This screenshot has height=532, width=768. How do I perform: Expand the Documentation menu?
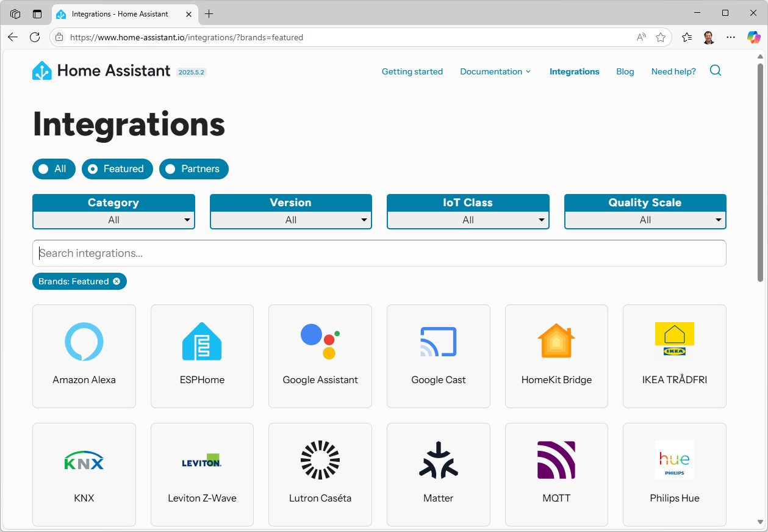coord(495,71)
